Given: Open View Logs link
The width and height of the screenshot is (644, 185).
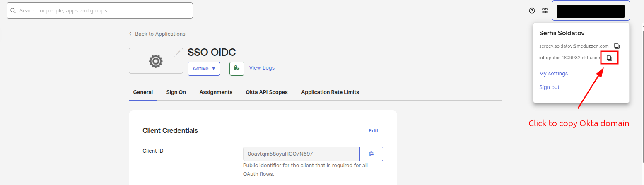Looking at the screenshot, I should coord(262,68).
